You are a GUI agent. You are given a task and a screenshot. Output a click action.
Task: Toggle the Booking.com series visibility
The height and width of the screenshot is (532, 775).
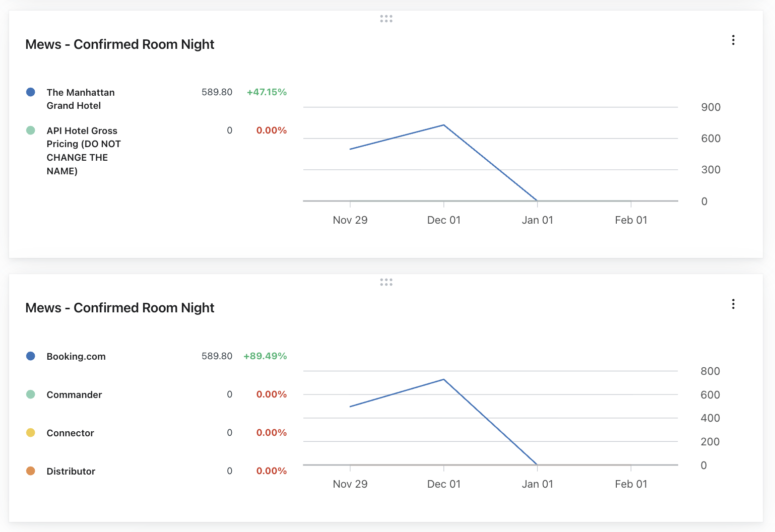[76, 356]
